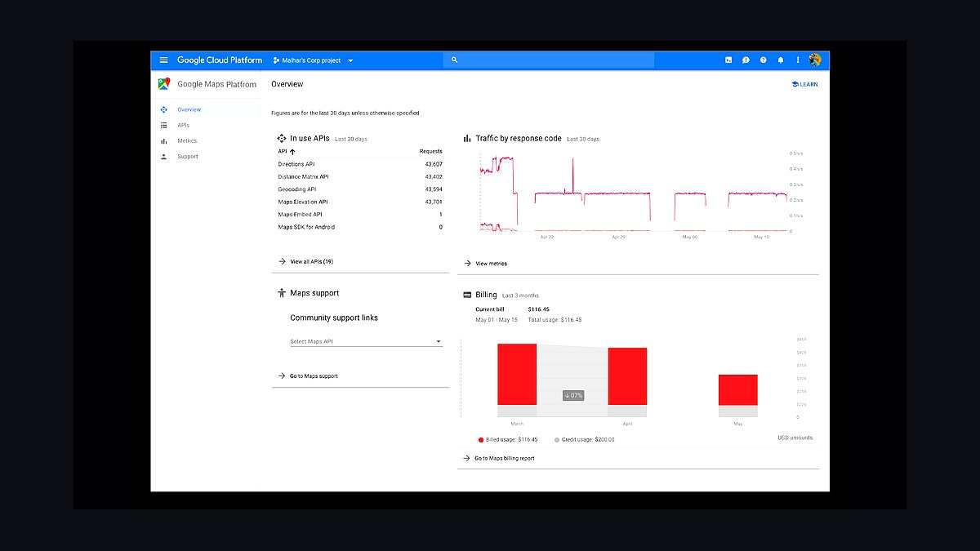Screen dimensions: 980x551
Task: Click the Traffic by response code chart icon
Action: point(468,139)
